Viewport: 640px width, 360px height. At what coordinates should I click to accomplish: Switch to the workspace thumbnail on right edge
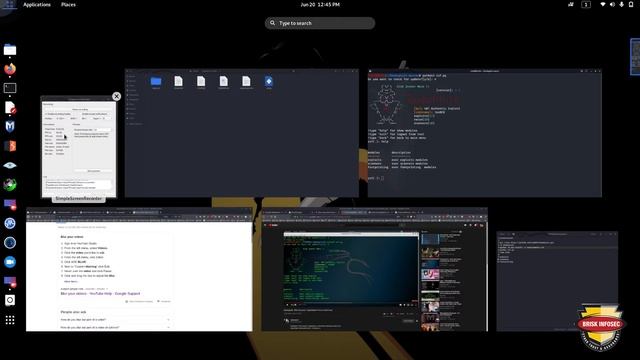[x=635, y=57]
